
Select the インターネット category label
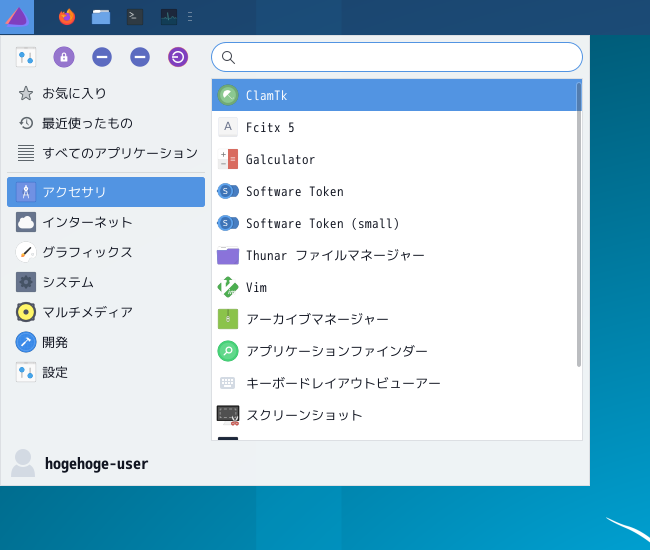point(87,222)
